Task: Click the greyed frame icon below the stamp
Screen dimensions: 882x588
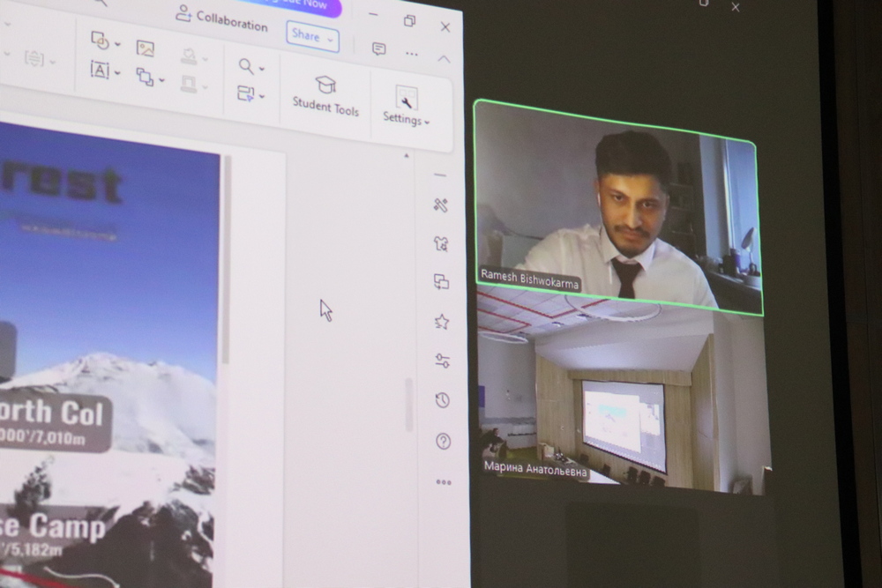Action: 189,85
